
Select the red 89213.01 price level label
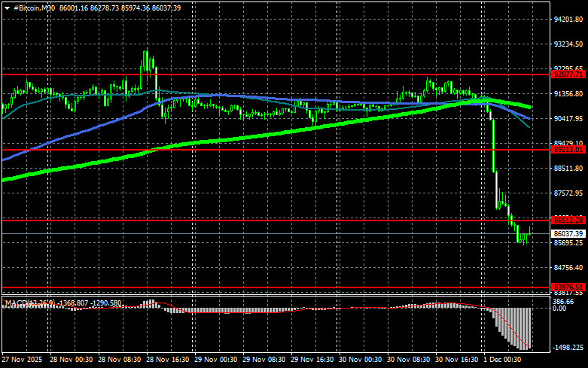point(569,150)
